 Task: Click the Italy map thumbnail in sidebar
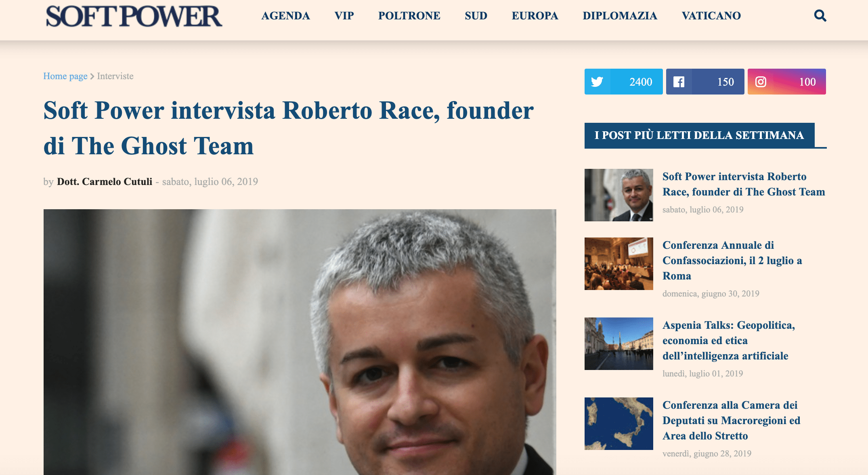(619, 424)
